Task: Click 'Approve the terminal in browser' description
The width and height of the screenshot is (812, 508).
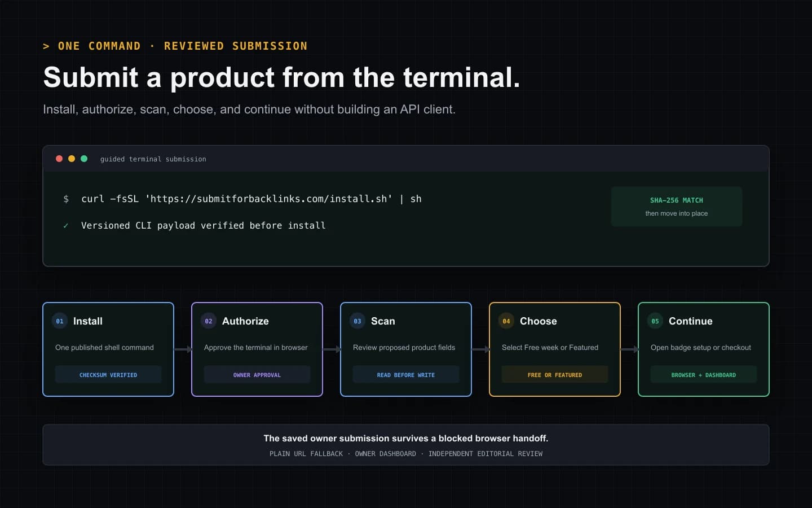Action: point(256,348)
